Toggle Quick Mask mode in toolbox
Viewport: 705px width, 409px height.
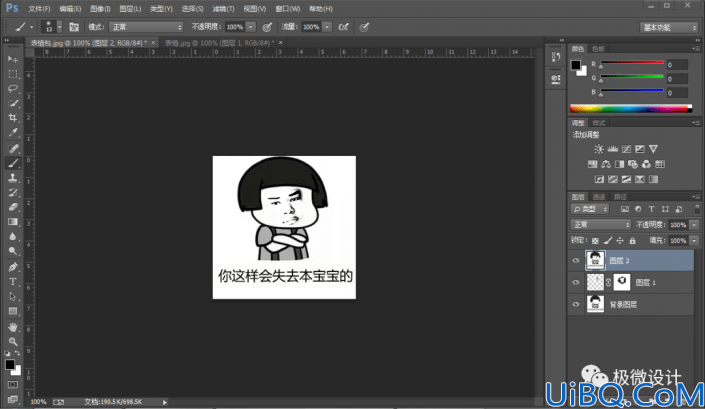tap(13, 385)
